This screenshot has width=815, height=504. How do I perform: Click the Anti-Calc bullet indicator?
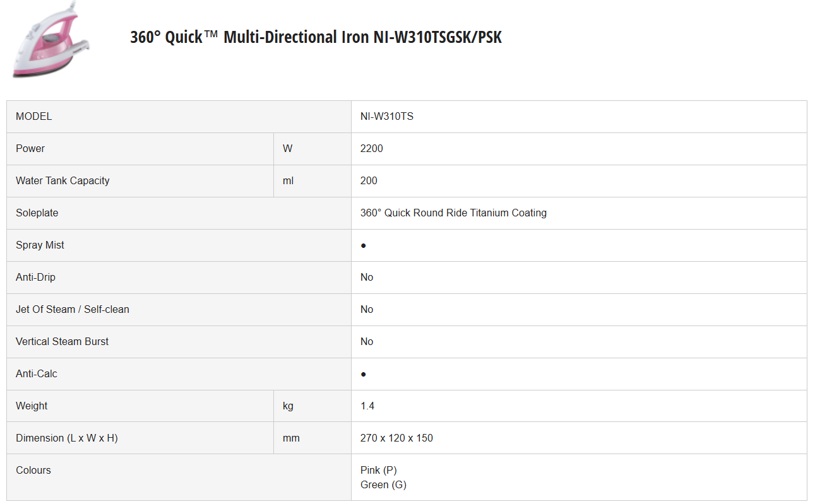pos(364,374)
